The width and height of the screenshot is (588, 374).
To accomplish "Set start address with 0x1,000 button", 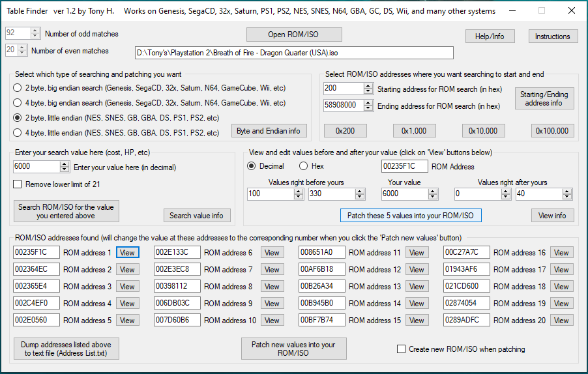I will 414,131.
